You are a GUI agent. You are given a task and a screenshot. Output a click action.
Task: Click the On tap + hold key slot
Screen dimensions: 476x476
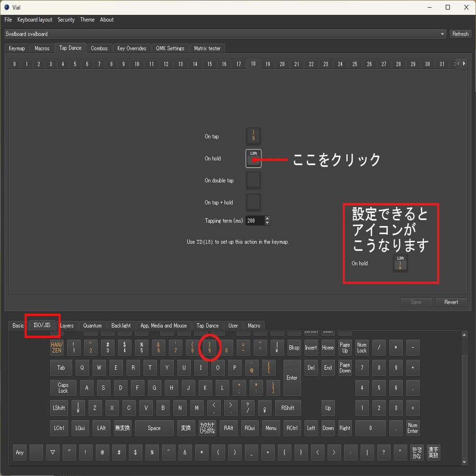tap(253, 202)
